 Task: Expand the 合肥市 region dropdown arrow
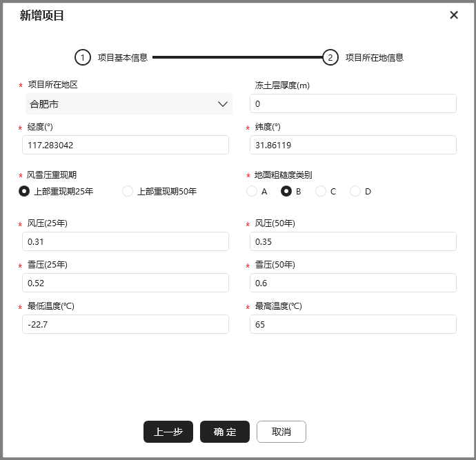(223, 104)
